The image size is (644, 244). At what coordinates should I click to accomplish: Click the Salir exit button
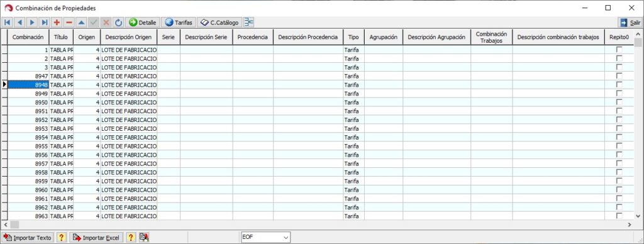[630, 23]
